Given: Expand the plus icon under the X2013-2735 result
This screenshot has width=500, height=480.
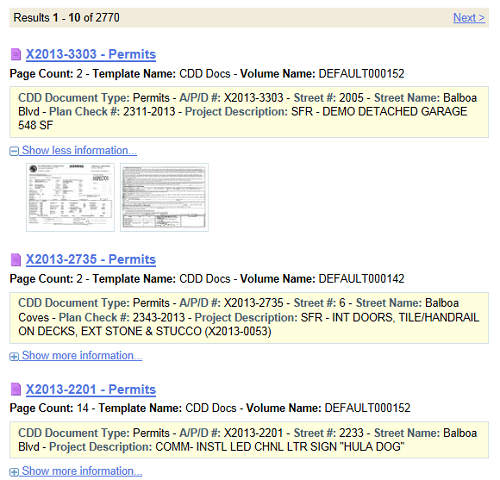Looking at the screenshot, I should click(x=14, y=357).
